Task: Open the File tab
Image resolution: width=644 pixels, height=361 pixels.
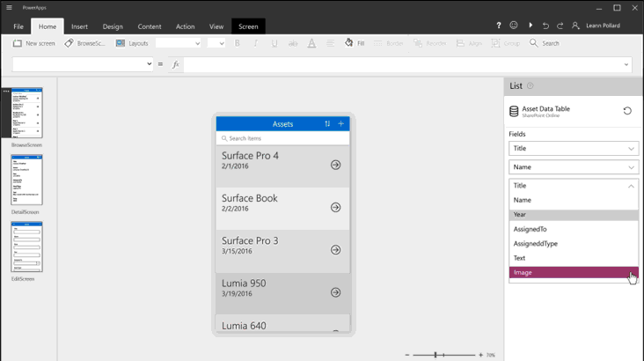Action: click(x=18, y=26)
